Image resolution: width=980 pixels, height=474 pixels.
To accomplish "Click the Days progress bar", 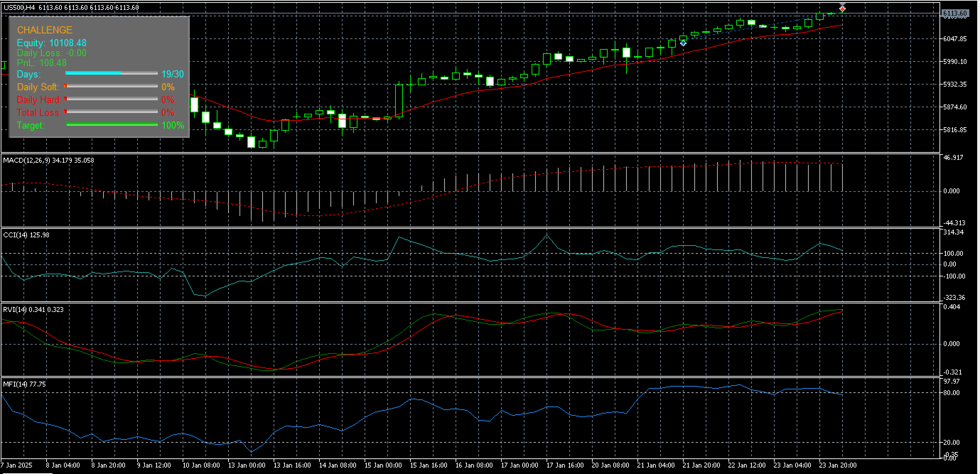I will tap(112, 73).
